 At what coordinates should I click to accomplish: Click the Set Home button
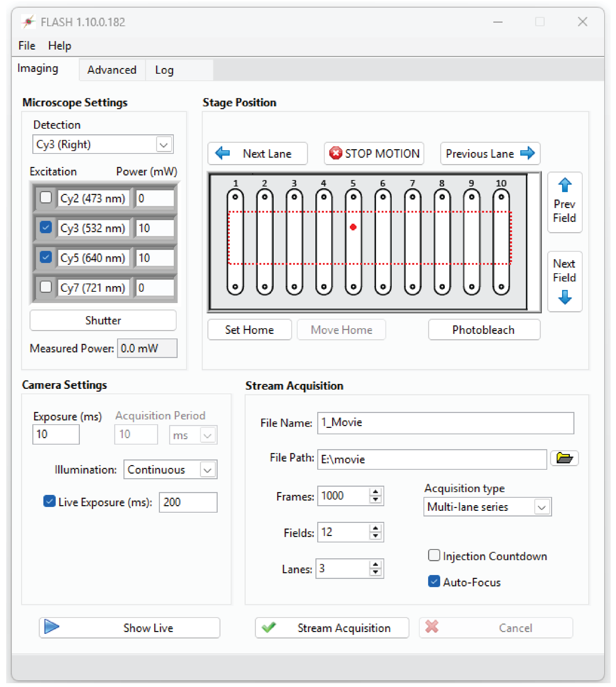point(249,330)
